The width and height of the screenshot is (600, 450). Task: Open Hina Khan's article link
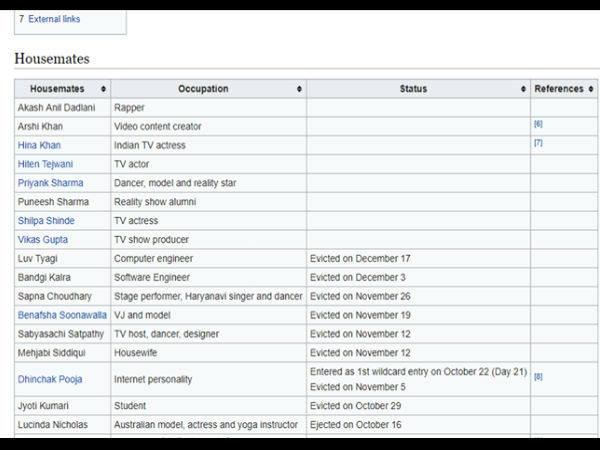(39, 145)
